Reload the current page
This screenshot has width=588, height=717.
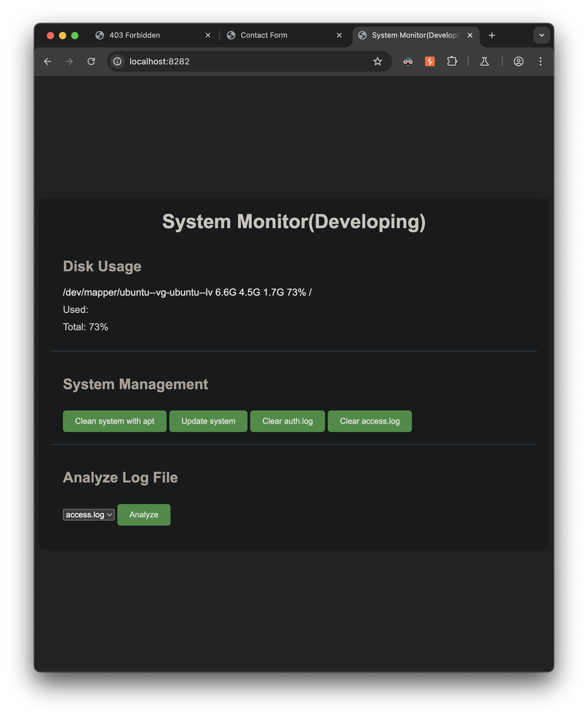click(x=91, y=61)
